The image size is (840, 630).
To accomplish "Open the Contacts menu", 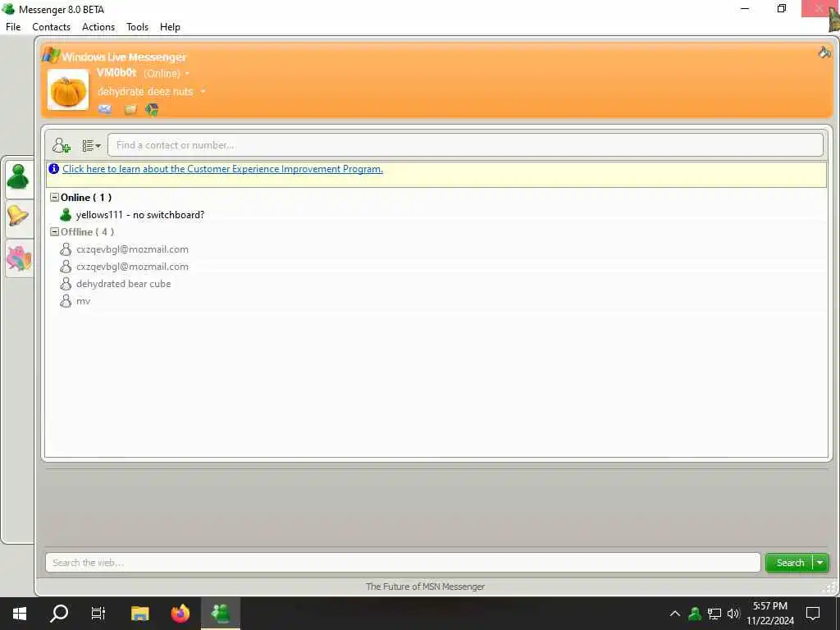I will pos(52,27).
